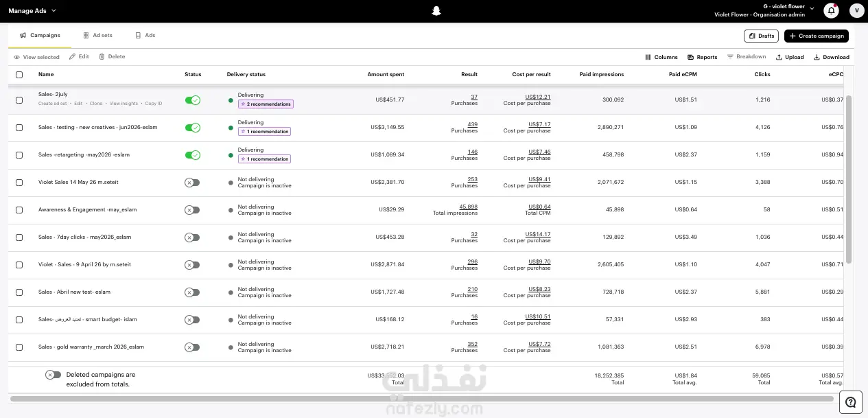Click View selected eye icon
The width and height of the screenshot is (868, 418).
coord(36,57)
